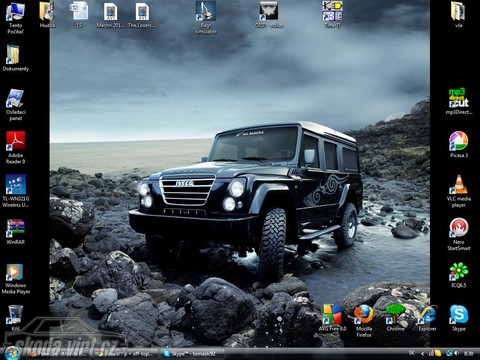The image size is (480, 360).
Task: Launch Nero StartSmart shortcut
Action: tap(459, 235)
